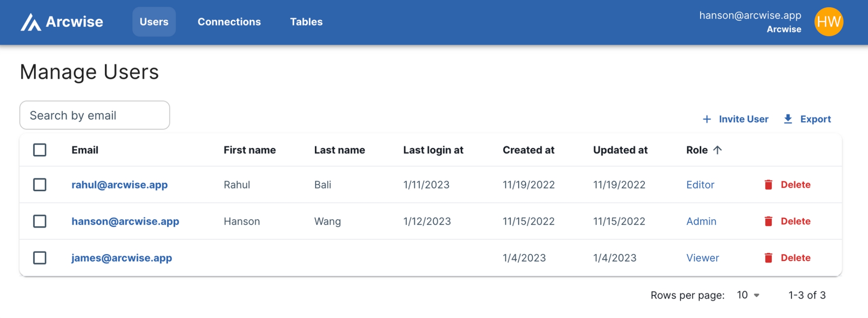Switch to the Connections tab
The width and height of the screenshot is (868, 318).
(x=229, y=22)
